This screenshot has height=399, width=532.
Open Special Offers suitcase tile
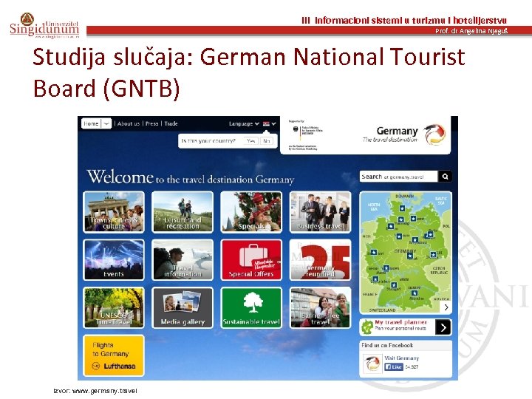(251, 260)
